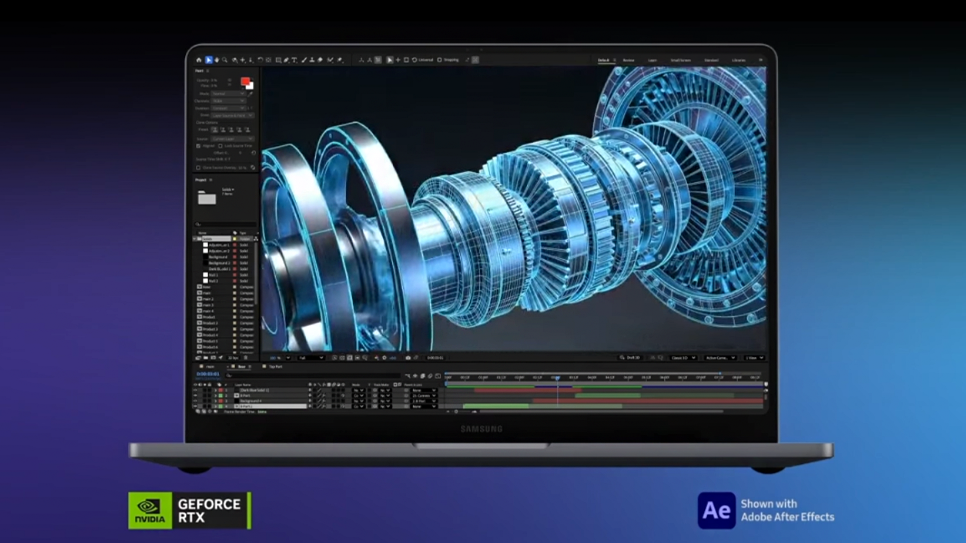966x543 pixels.
Task: Toggle the Snapping checkbox
Action: [x=440, y=60]
